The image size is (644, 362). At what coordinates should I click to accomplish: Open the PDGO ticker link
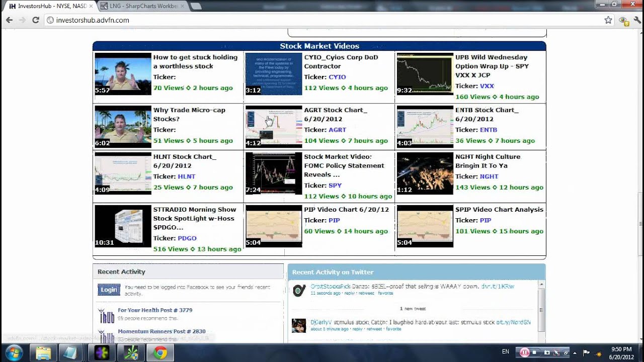187,238
